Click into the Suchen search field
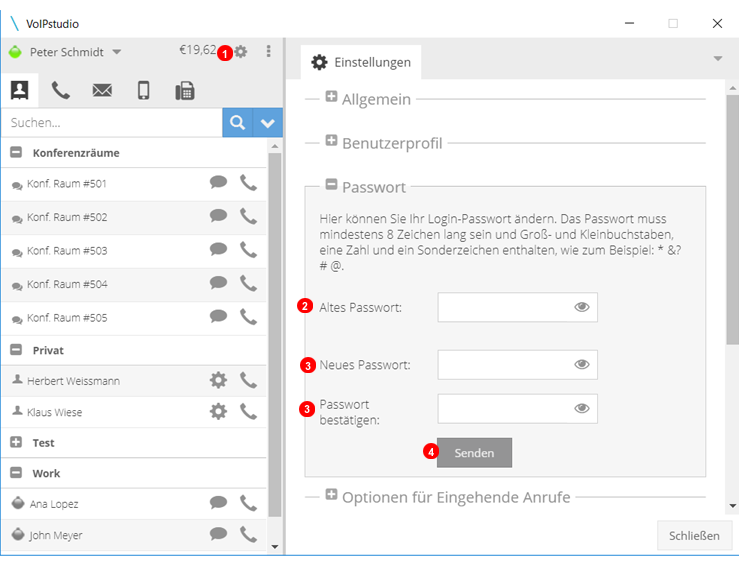This screenshot has height=576, width=739. pyautogui.click(x=112, y=123)
